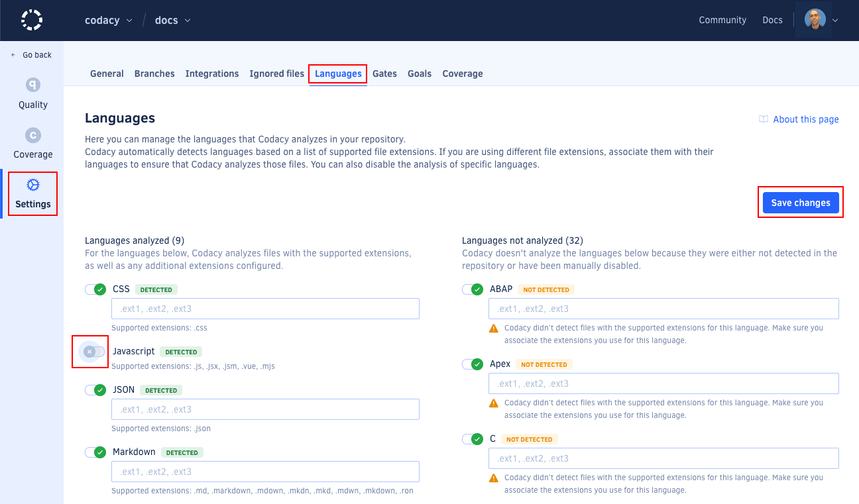Click the Save changes button
The width and height of the screenshot is (859, 504).
[x=800, y=203]
